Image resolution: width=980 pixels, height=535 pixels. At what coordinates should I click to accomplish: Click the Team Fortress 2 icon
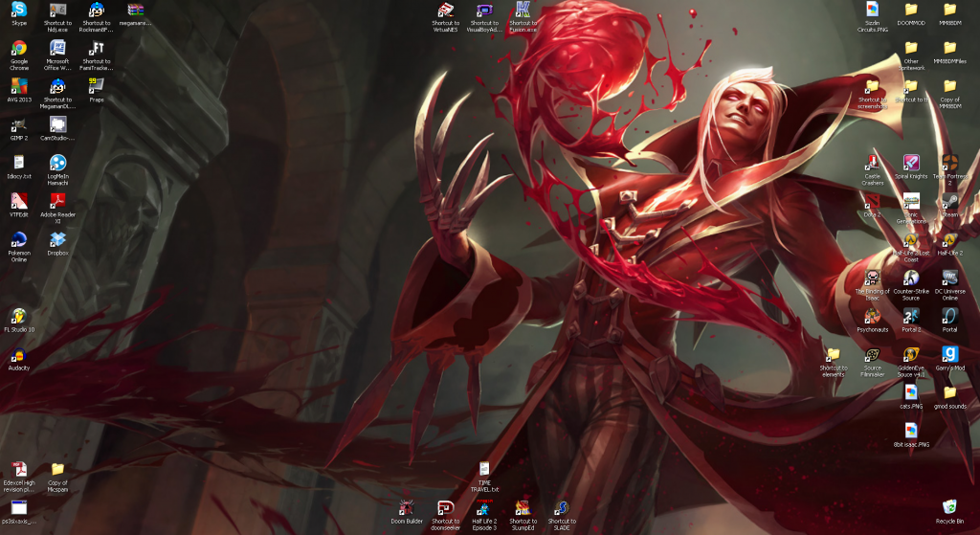pyautogui.click(x=949, y=163)
